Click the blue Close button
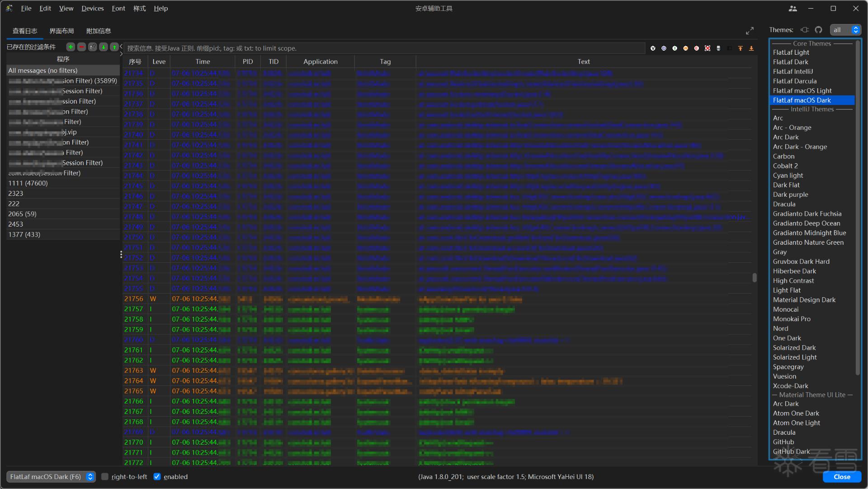The width and height of the screenshot is (868, 489). pyautogui.click(x=841, y=477)
